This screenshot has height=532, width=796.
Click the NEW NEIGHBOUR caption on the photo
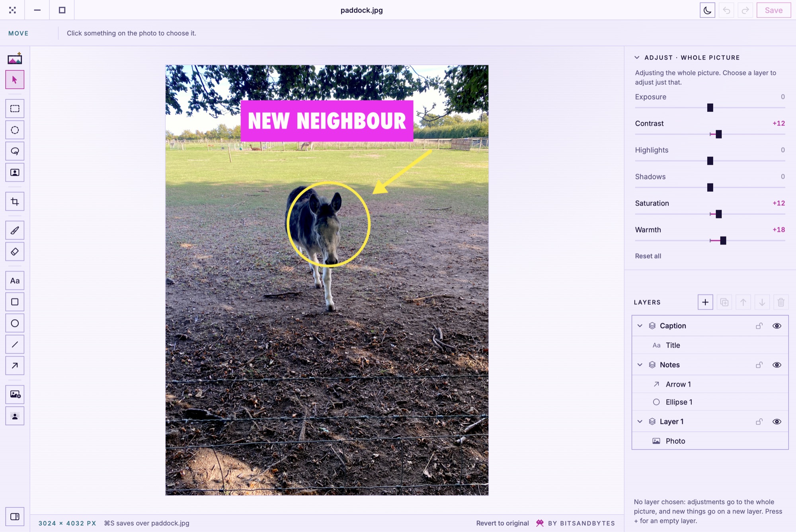[327, 121]
